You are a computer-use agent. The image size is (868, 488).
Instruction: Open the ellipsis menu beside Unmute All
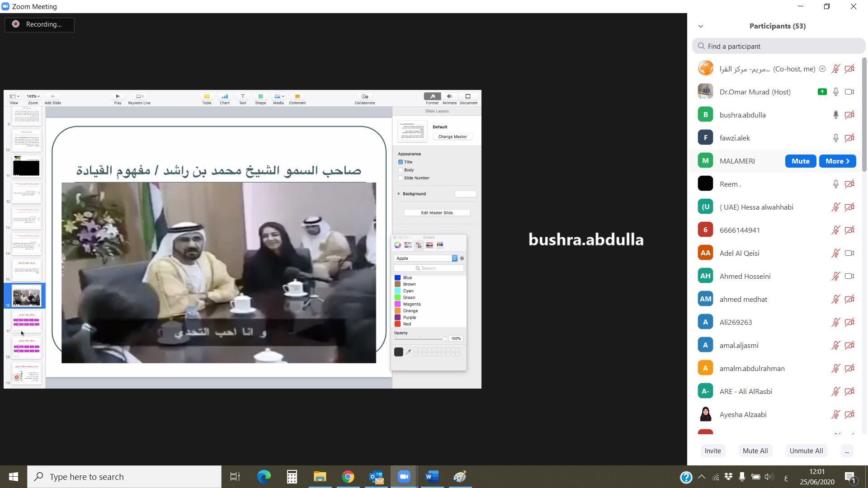pyautogui.click(x=847, y=451)
